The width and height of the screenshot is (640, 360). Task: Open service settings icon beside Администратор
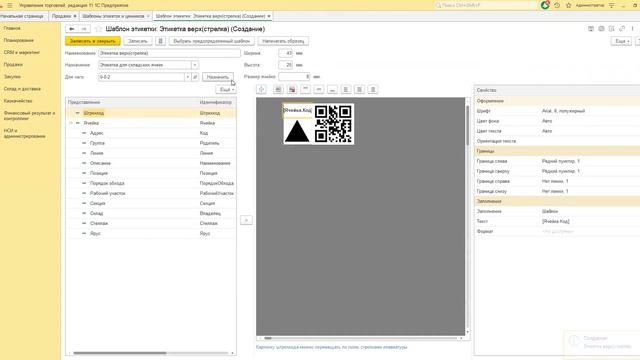(611, 5)
